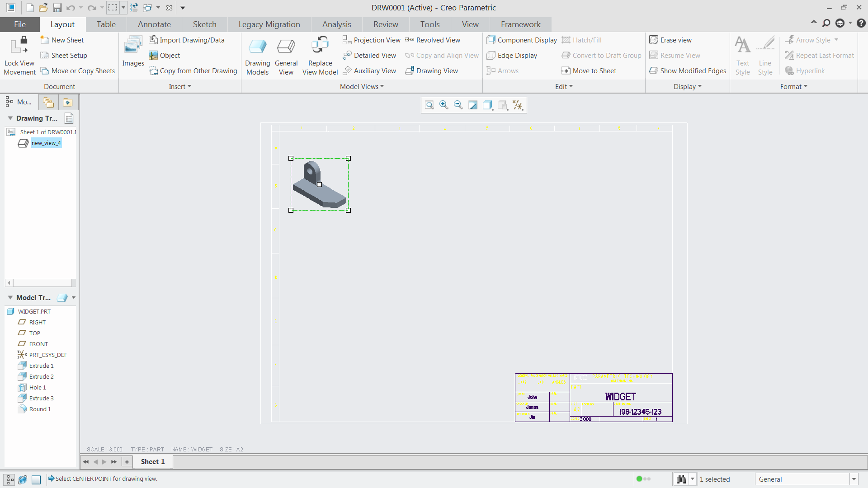
Task: Click the New Sheet button
Action: [62, 40]
